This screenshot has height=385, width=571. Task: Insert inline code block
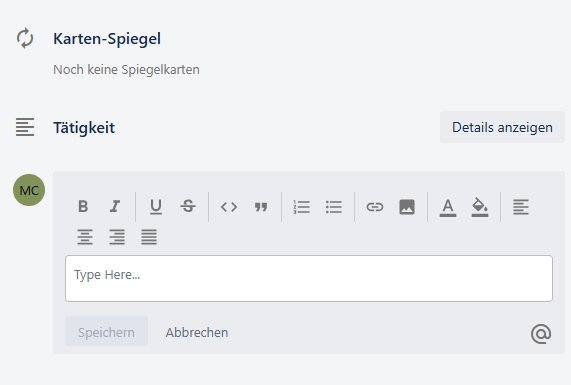pyautogui.click(x=229, y=207)
